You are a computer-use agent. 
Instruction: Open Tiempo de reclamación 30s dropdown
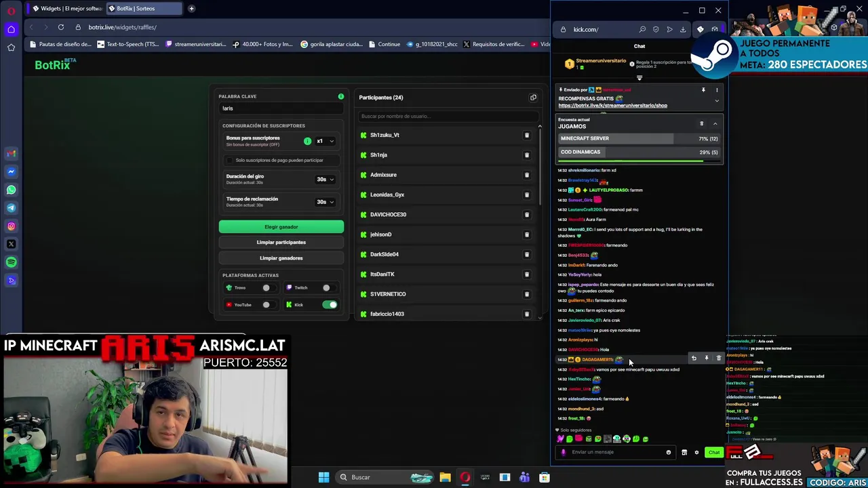325,202
